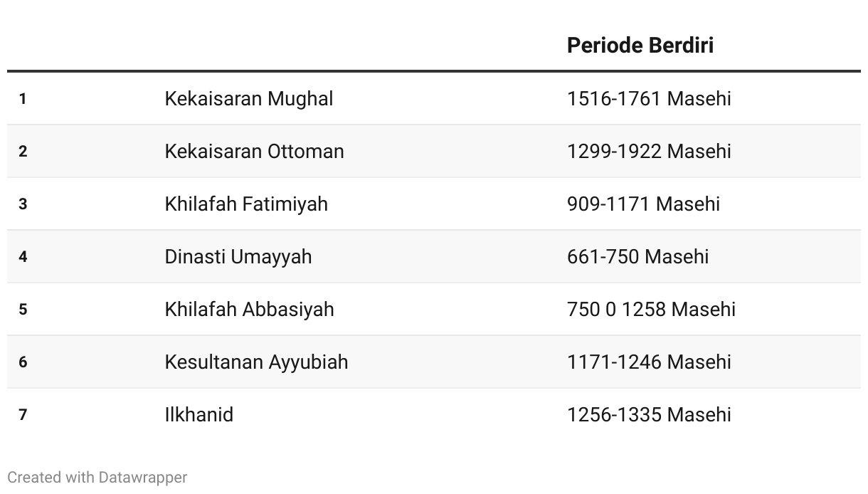Click row number 1
Screen dimensions: 868x494
23,99
